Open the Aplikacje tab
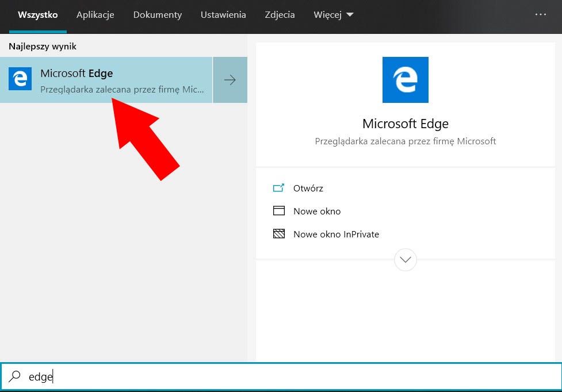Viewport: 562px width, 392px height. pyautogui.click(x=95, y=15)
